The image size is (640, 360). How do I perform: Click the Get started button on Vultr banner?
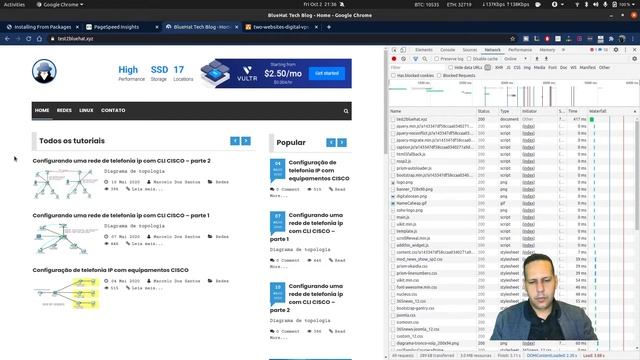[327, 73]
